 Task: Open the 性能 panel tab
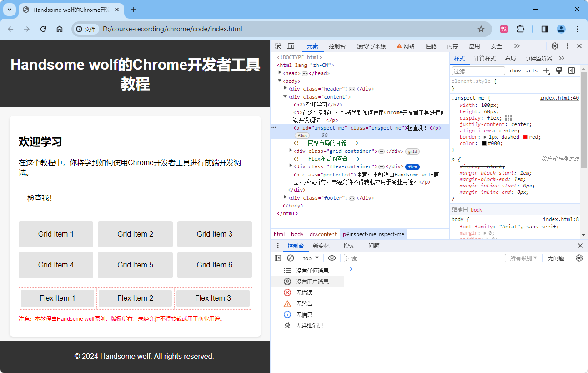431,46
